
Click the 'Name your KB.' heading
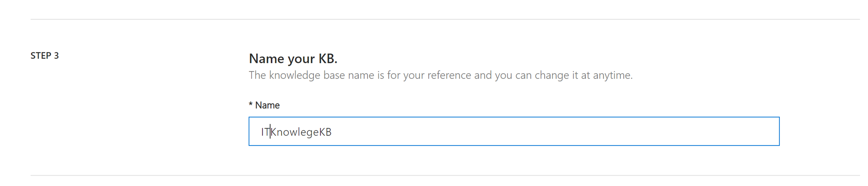tap(293, 59)
